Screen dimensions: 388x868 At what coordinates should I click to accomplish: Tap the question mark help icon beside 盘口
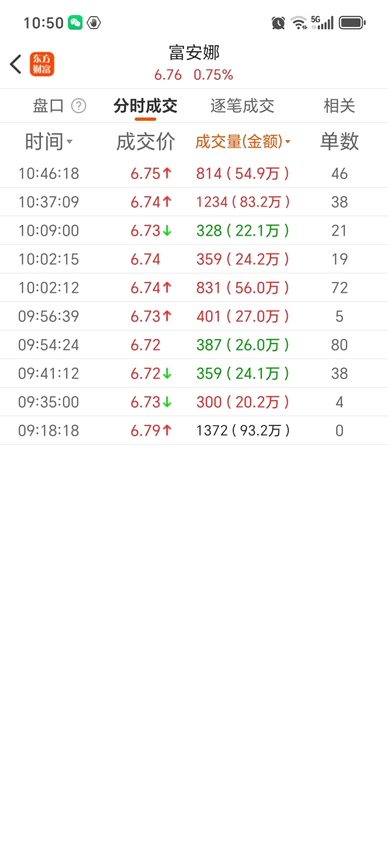pos(79,106)
